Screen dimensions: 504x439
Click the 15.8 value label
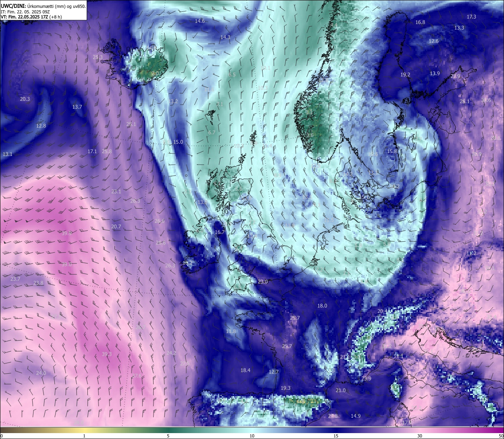(x=392, y=151)
